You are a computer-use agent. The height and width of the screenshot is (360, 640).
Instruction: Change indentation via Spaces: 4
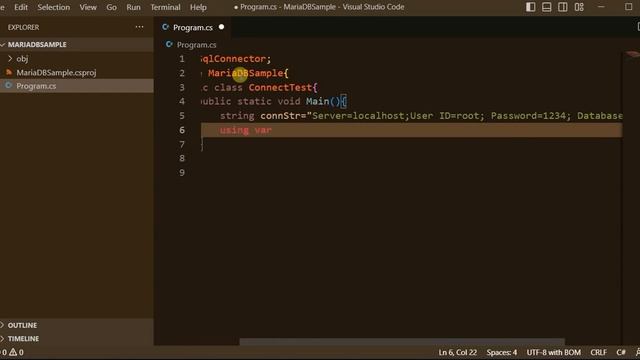502,352
